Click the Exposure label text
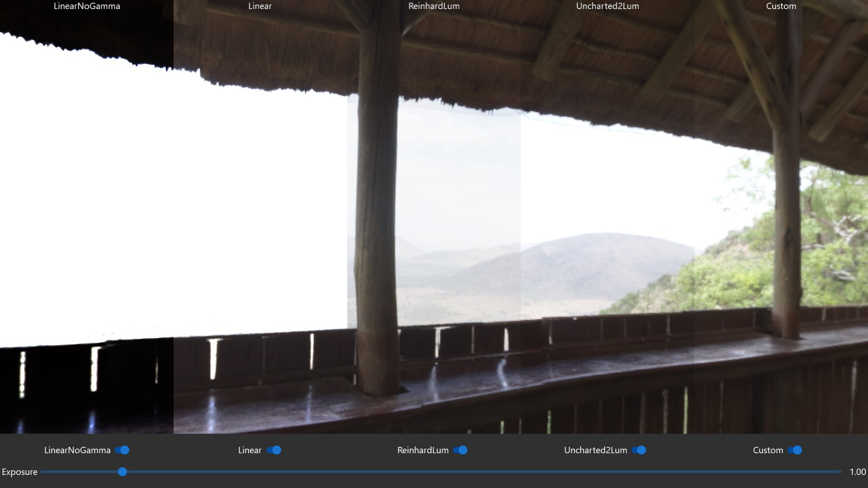The image size is (868, 488). click(x=19, y=472)
